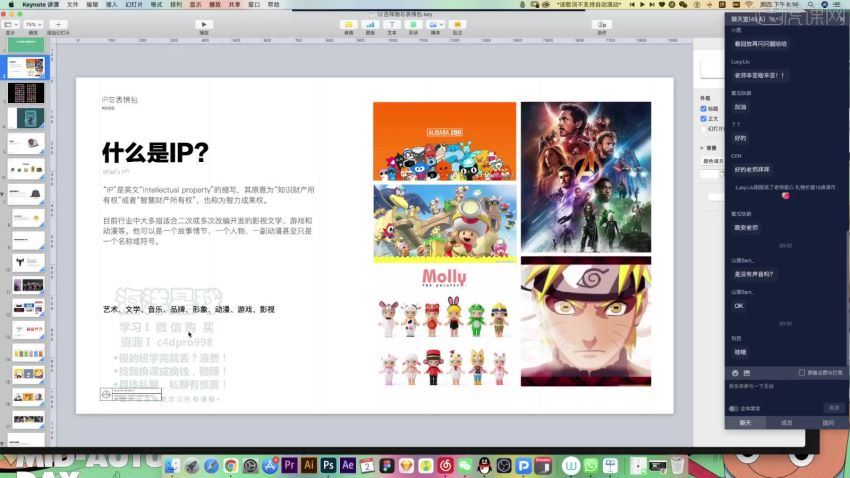Viewport: 850px width, 478px height.
Task: Open the Apple menu
Action: point(11,4)
